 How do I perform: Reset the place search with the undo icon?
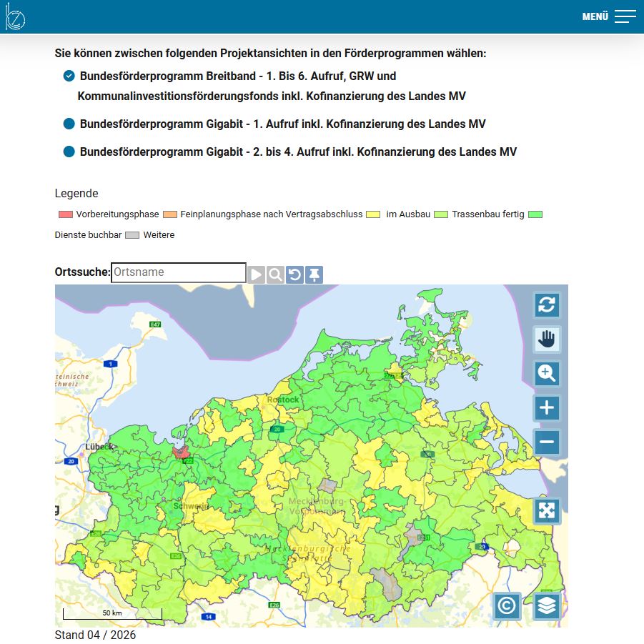tap(294, 274)
